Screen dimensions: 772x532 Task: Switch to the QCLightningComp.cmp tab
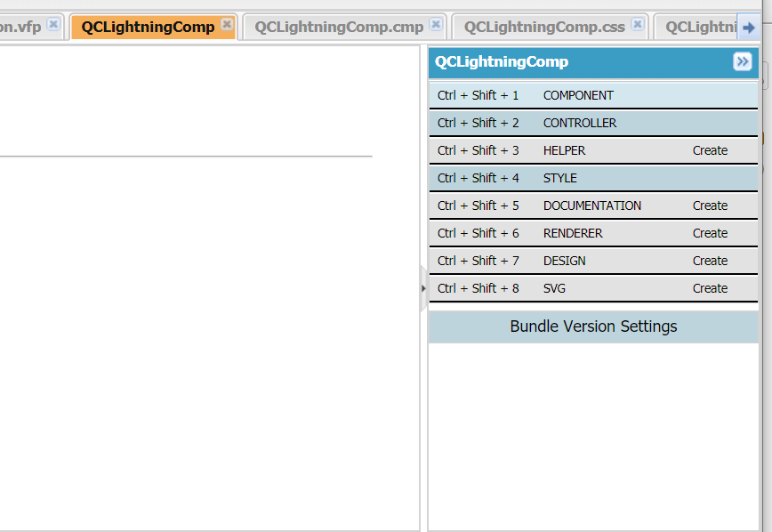pos(339,27)
